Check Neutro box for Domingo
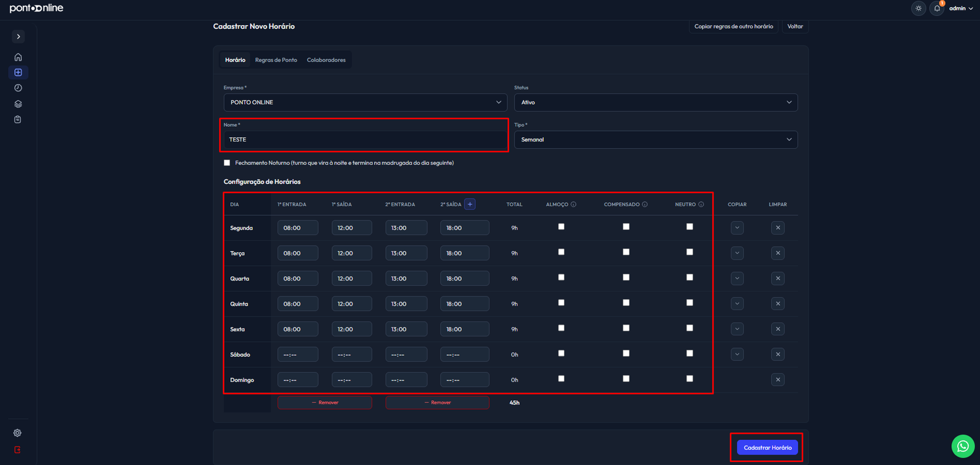The image size is (980, 465). click(690, 379)
